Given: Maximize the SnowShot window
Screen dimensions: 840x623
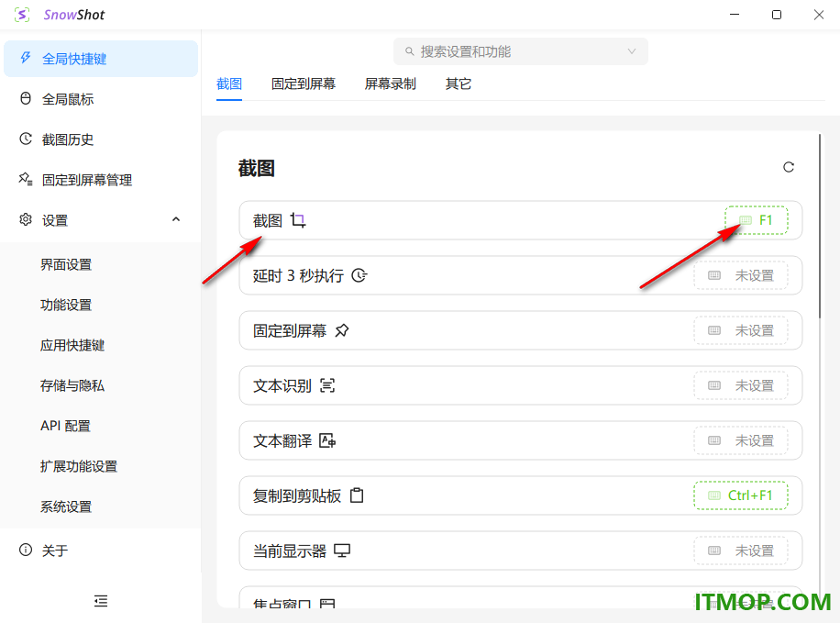Looking at the screenshot, I should 776,15.
